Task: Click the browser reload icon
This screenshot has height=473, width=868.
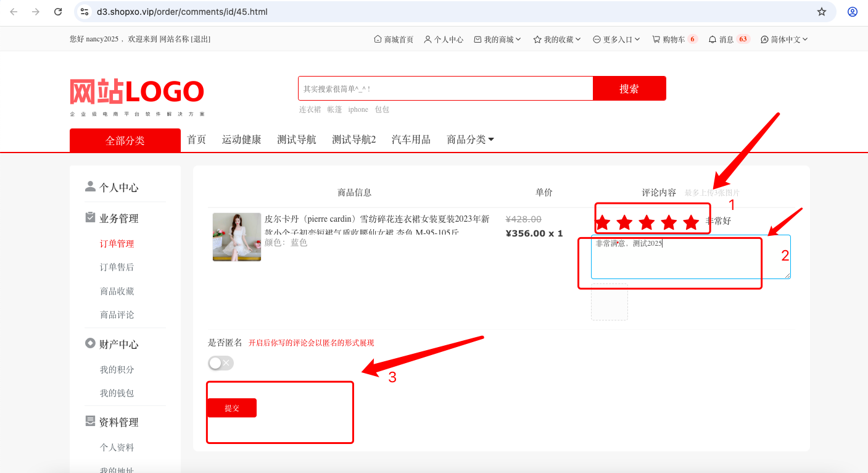Action: coord(58,12)
